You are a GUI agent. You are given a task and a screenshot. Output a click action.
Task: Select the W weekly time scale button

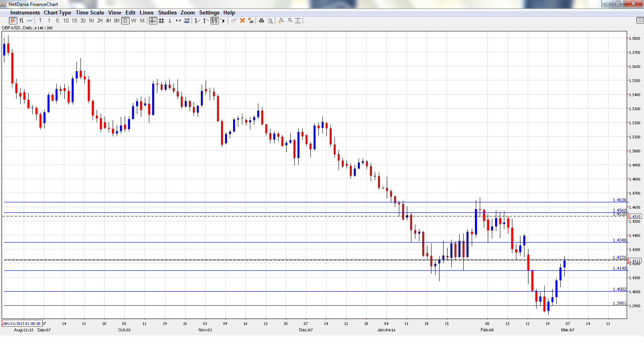point(134,21)
